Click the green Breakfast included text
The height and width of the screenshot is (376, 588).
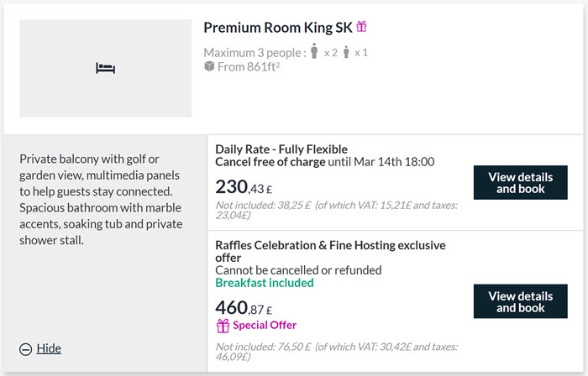[265, 283]
